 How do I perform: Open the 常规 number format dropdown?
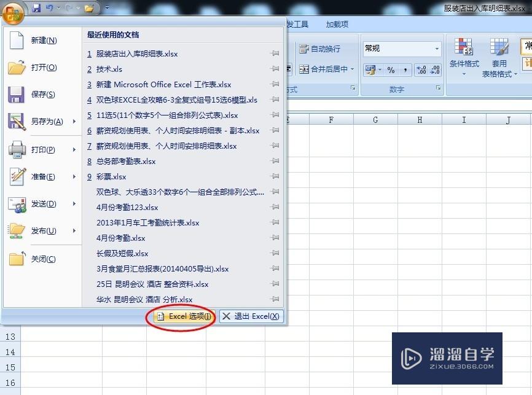click(x=437, y=49)
